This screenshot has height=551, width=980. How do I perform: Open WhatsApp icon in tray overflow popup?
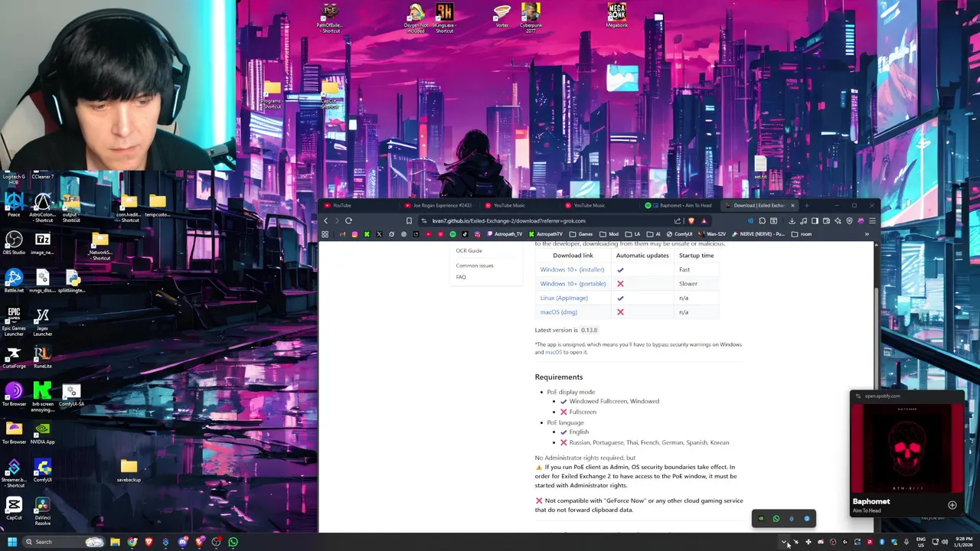776,518
